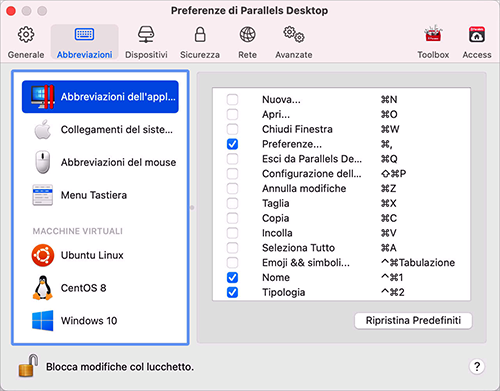Click the Menu Tastiera icon
Screen dimensions: 500x391
point(42,195)
